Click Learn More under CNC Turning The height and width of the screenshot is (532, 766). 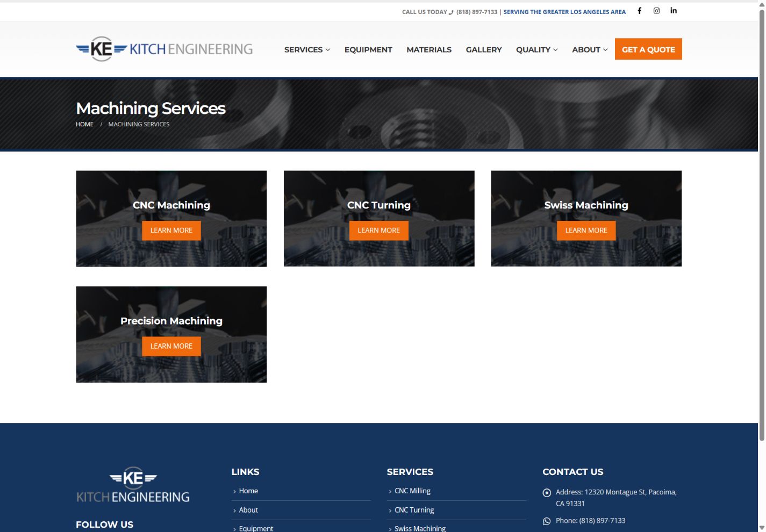[379, 231]
